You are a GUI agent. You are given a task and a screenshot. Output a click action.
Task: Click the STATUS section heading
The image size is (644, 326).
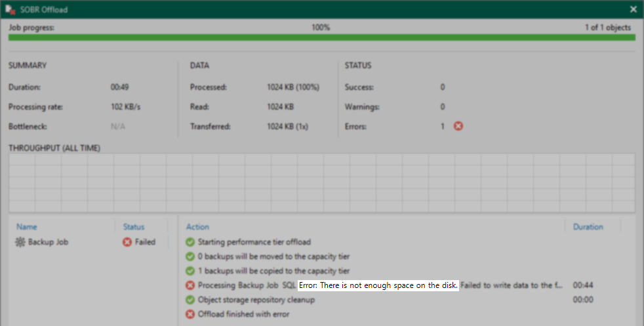coord(358,66)
